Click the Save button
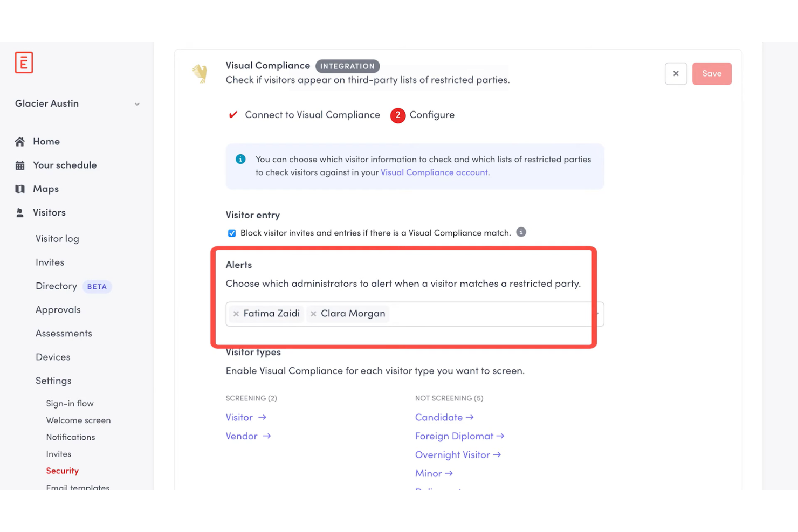Image resolution: width=798 pixels, height=532 pixels. click(x=712, y=74)
